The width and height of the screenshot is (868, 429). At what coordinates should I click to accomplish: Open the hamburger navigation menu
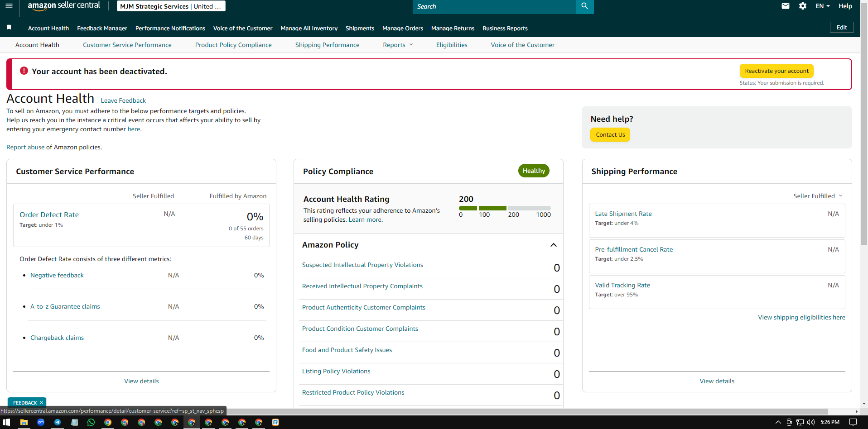click(9, 6)
